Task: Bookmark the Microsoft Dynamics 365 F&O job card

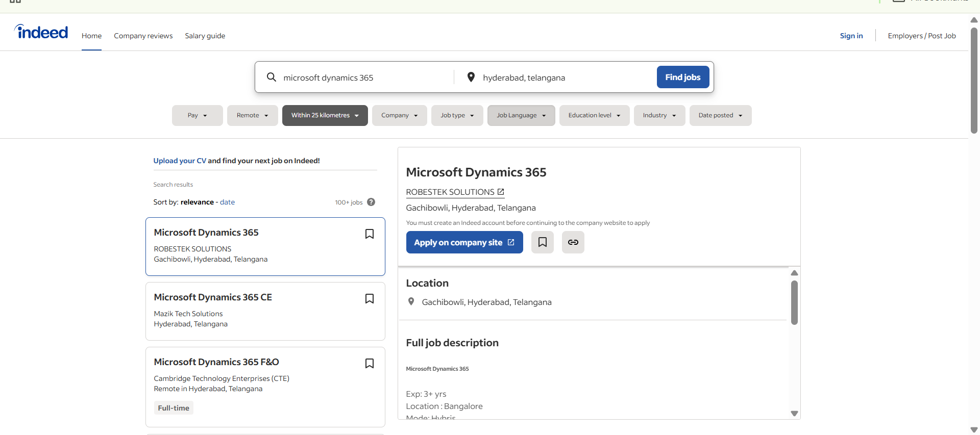Action: [370, 363]
